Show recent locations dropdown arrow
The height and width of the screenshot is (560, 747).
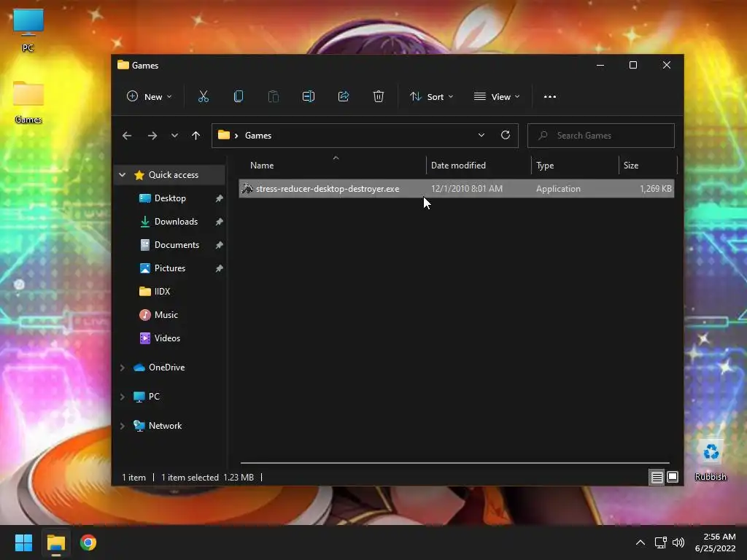point(174,136)
